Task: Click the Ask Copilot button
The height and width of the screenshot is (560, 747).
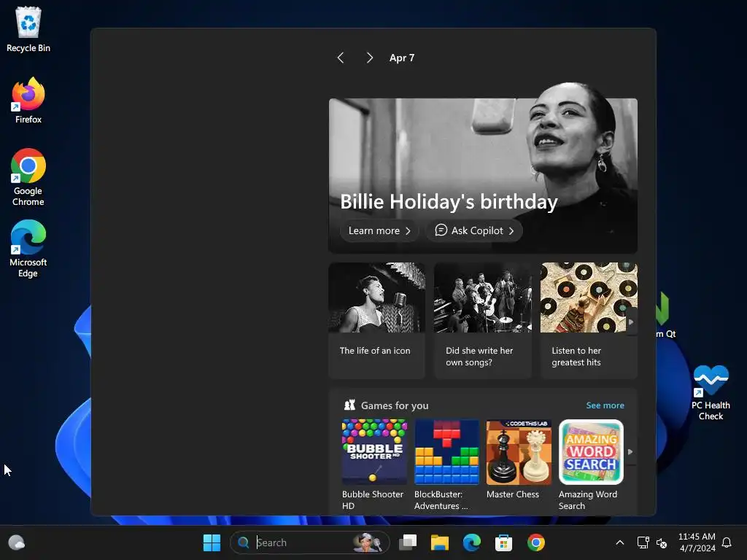Action: [x=474, y=230]
